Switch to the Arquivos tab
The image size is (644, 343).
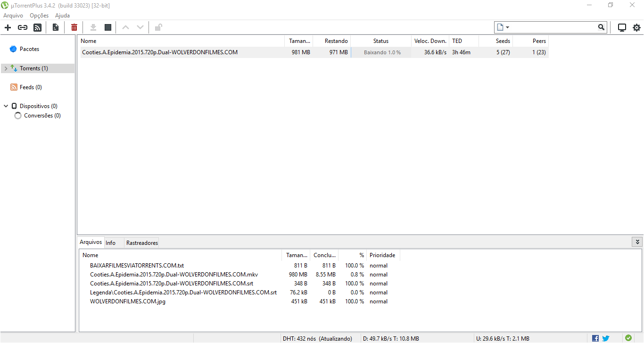pyautogui.click(x=91, y=242)
